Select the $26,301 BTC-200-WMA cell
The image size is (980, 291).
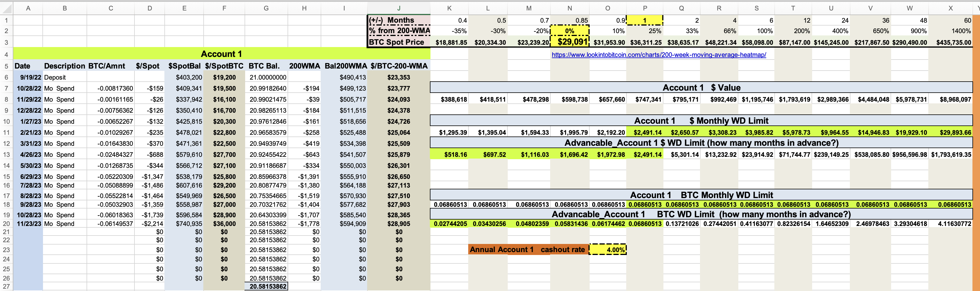tap(399, 166)
